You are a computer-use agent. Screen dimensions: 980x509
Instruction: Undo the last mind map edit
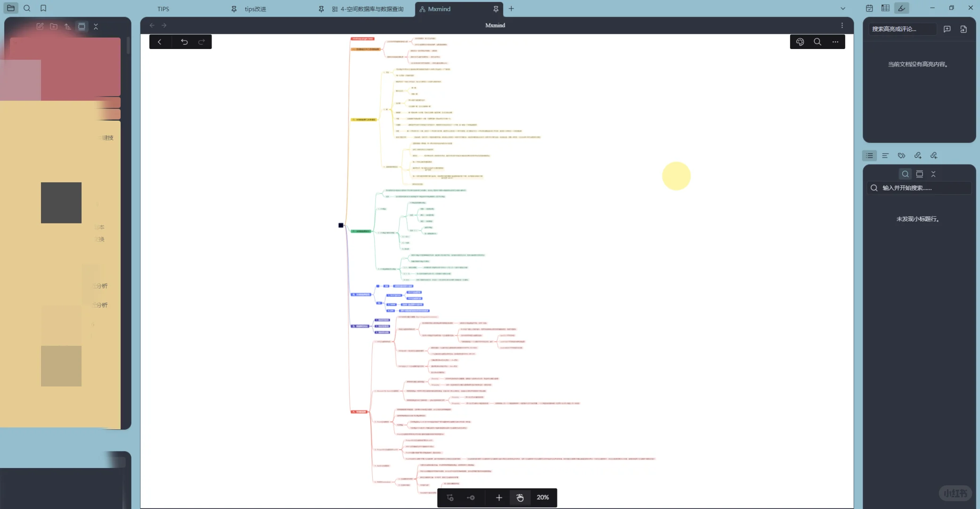(184, 42)
